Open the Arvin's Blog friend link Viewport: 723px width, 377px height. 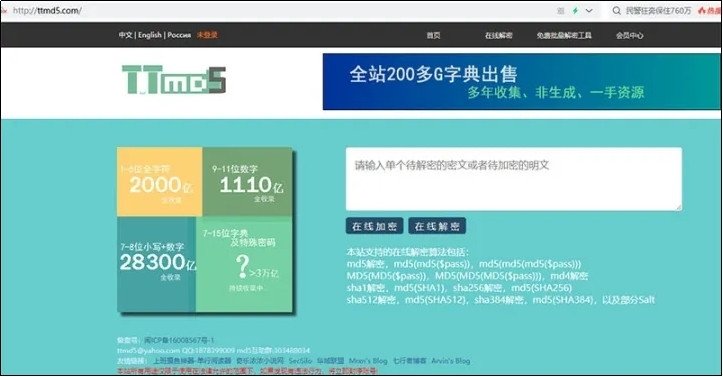[450, 361]
